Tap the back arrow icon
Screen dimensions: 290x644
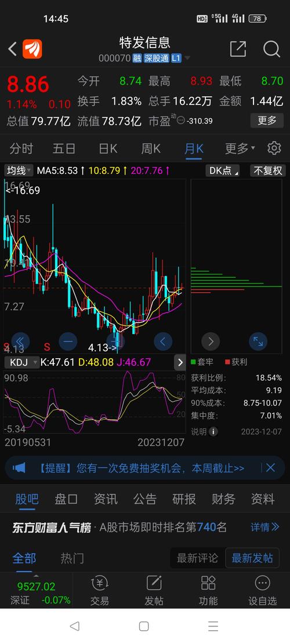pyautogui.click(x=12, y=49)
